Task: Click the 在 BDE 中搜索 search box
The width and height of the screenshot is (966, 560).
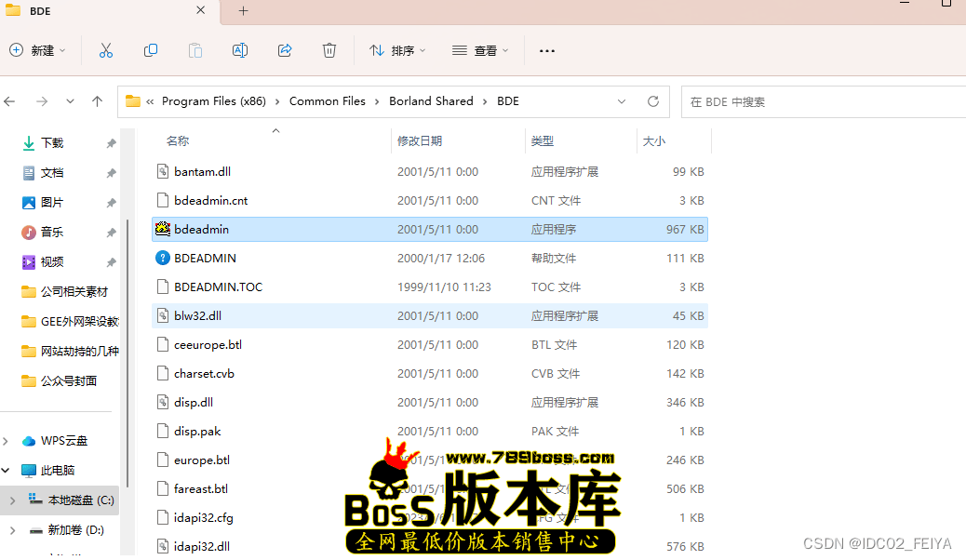Action: (819, 101)
